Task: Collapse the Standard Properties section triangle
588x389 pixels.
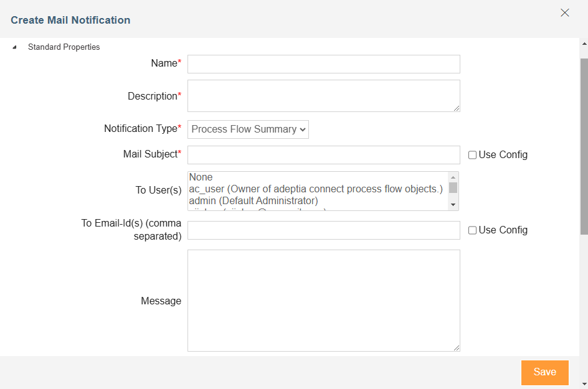Action: tap(14, 47)
